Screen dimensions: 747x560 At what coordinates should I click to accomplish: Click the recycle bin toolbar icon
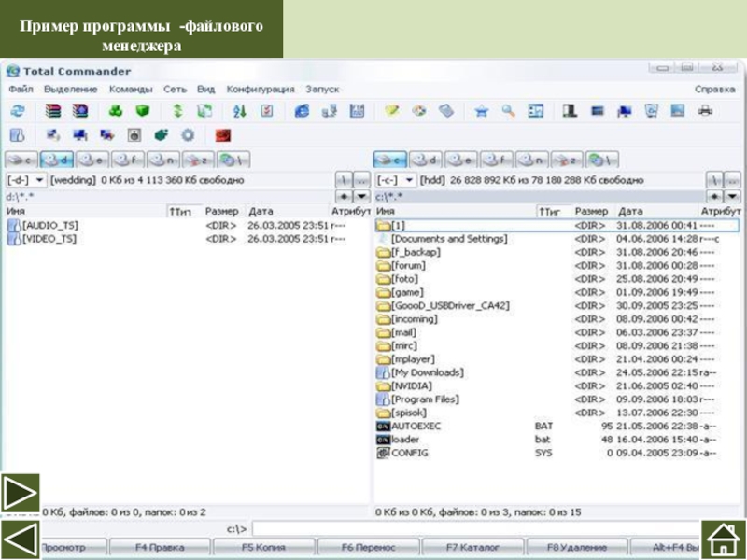point(651,111)
